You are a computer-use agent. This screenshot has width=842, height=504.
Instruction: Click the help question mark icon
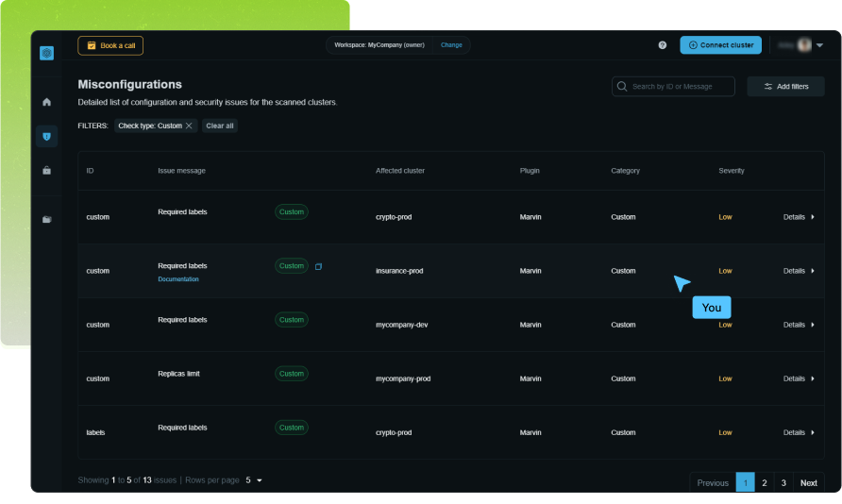click(x=662, y=45)
